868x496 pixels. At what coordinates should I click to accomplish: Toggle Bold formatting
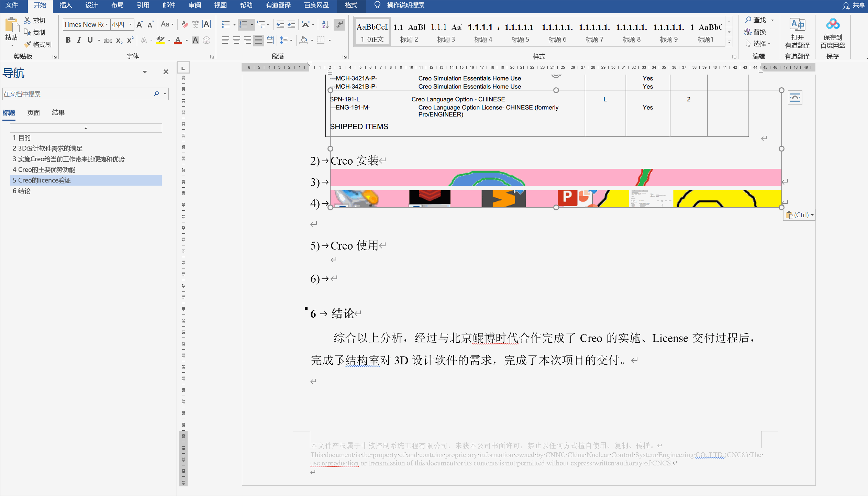click(68, 41)
